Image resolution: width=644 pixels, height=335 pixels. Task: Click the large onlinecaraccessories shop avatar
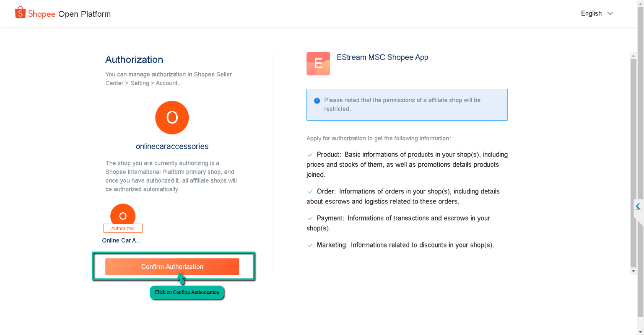point(172,118)
